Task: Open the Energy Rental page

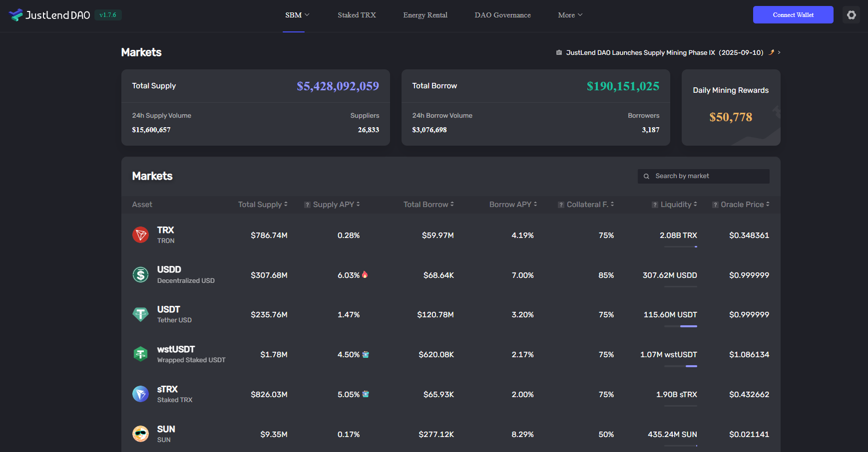Action: pyautogui.click(x=425, y=15)
